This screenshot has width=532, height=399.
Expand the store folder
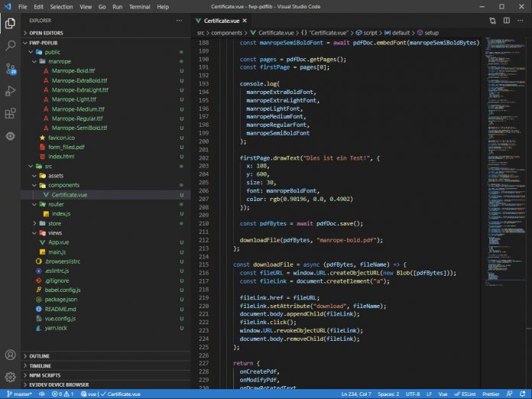105,223
